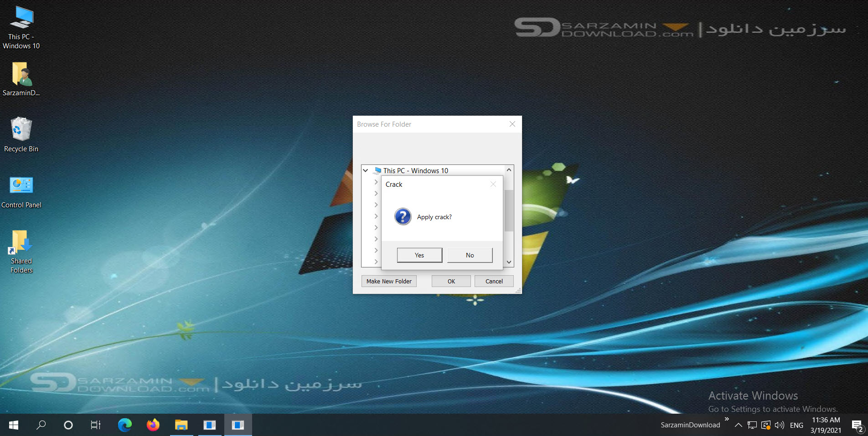Open taskbar Search
The image size is (868, 436).
tap(41, 425)
